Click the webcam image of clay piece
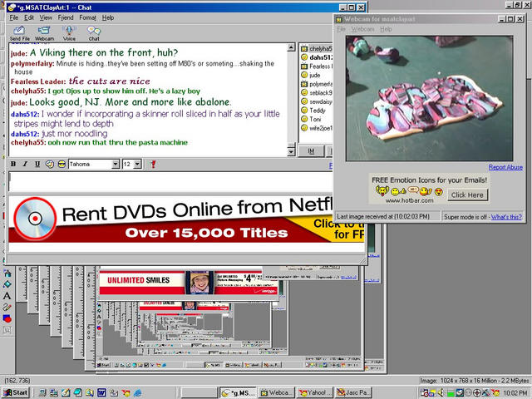 pyautogui.click(x=429, y=98)
